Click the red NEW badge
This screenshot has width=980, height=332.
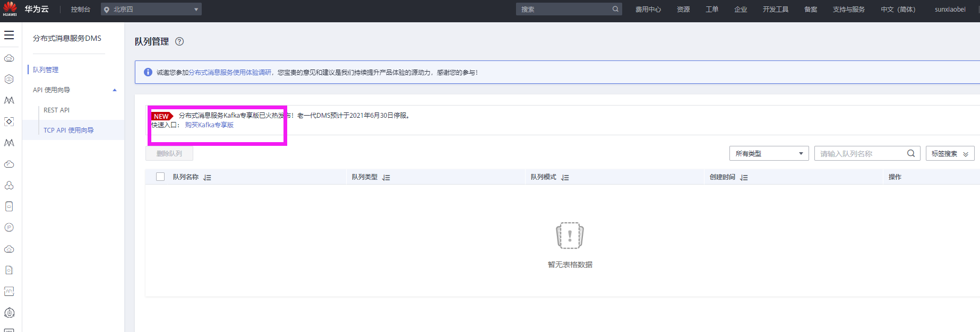click(x=162, y=116)
